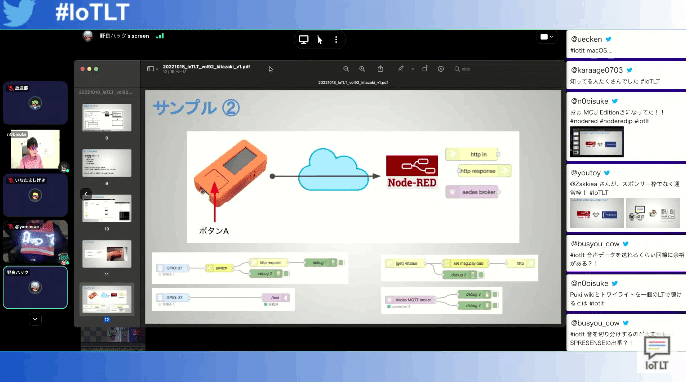Open the @karaage0703 tweet
Screen dimensions: 686x382
pyautogui.click(x=626, y=75)
